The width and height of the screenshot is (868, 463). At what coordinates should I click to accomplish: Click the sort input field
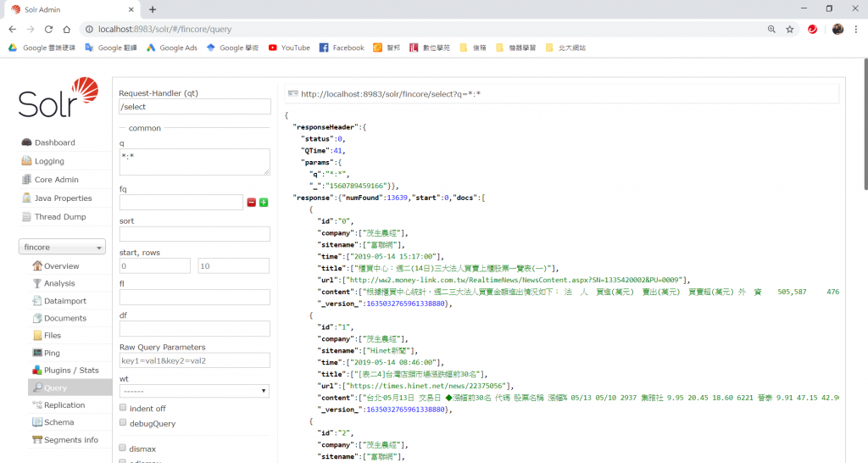(195, 234)
